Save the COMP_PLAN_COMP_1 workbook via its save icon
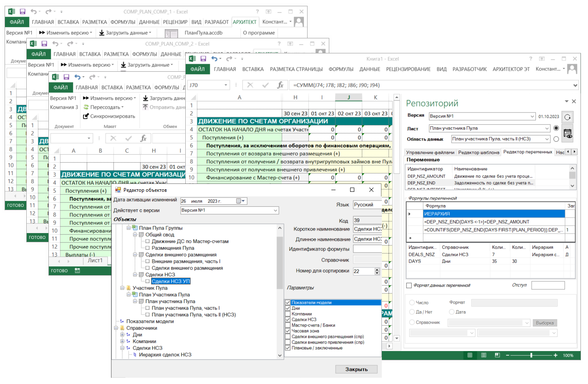Screen dimensions: 588x384 click(x=23, y=12)
